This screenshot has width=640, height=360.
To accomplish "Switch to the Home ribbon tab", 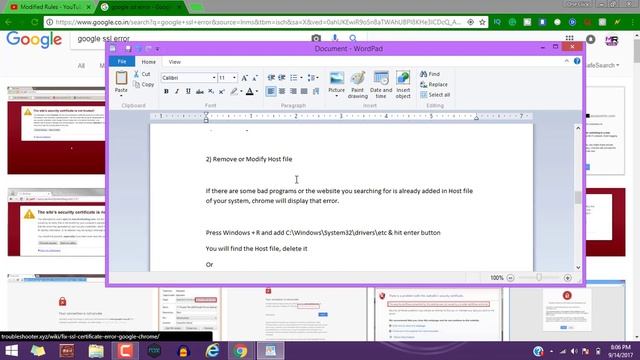I will (149, 62).
